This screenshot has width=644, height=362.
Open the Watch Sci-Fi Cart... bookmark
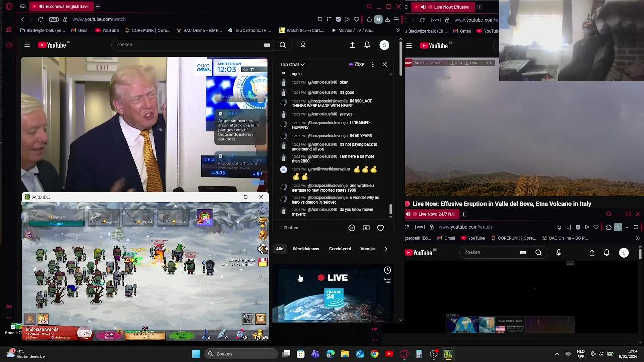pos(301,30)
